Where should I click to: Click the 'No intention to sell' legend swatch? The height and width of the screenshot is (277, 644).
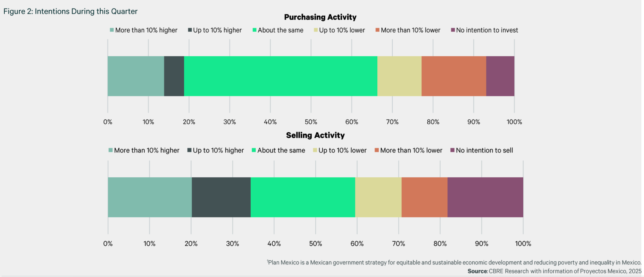pos(452,150)
